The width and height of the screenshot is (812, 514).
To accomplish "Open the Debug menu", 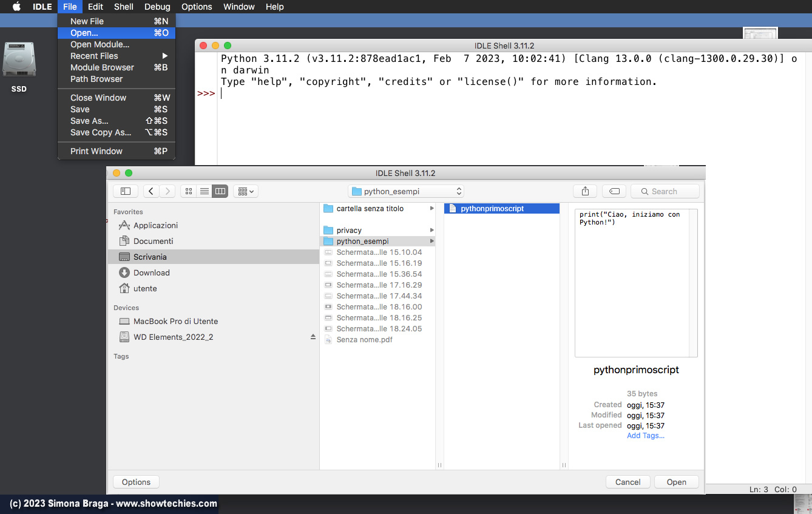I will (157, 7).
